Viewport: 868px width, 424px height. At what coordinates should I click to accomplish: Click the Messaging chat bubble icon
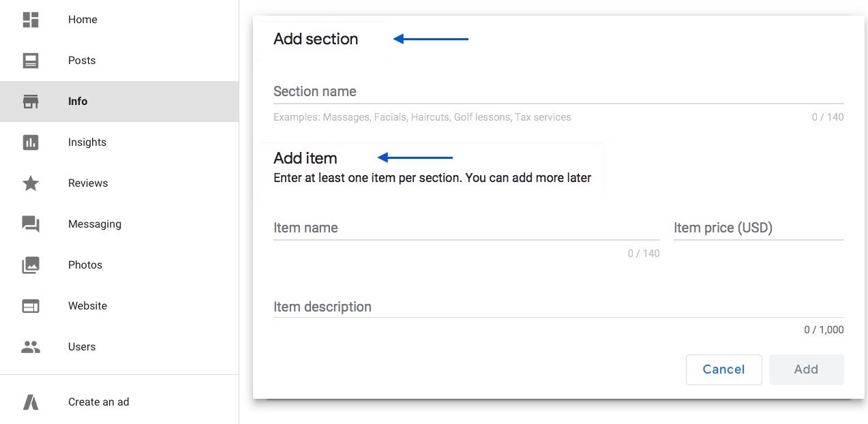pyautogui.click(x=31, y=224)
